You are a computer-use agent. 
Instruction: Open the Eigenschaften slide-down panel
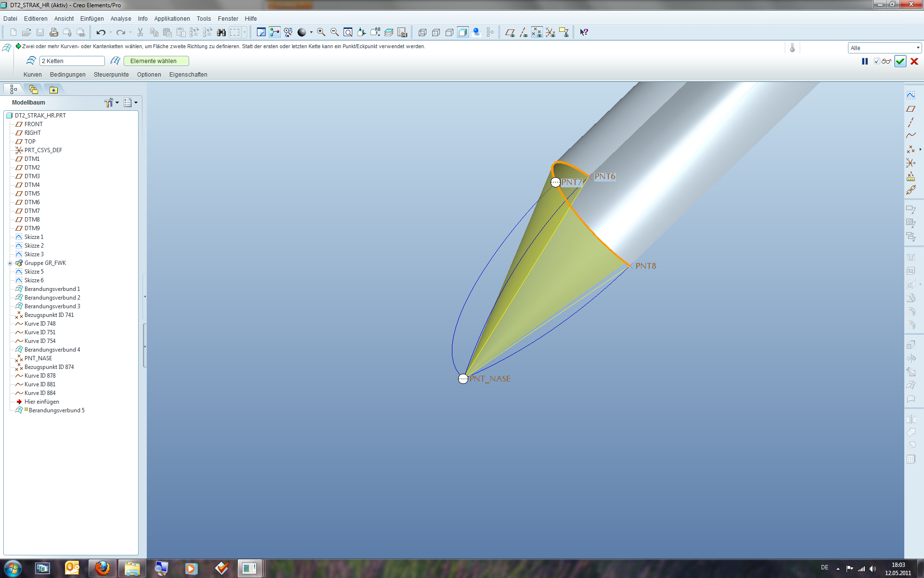[188, 75]
